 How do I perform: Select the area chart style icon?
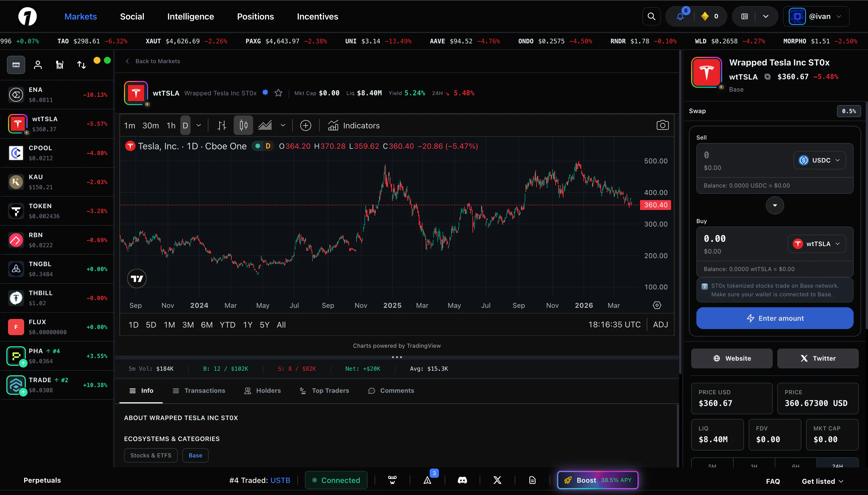(x=265, y=125)
